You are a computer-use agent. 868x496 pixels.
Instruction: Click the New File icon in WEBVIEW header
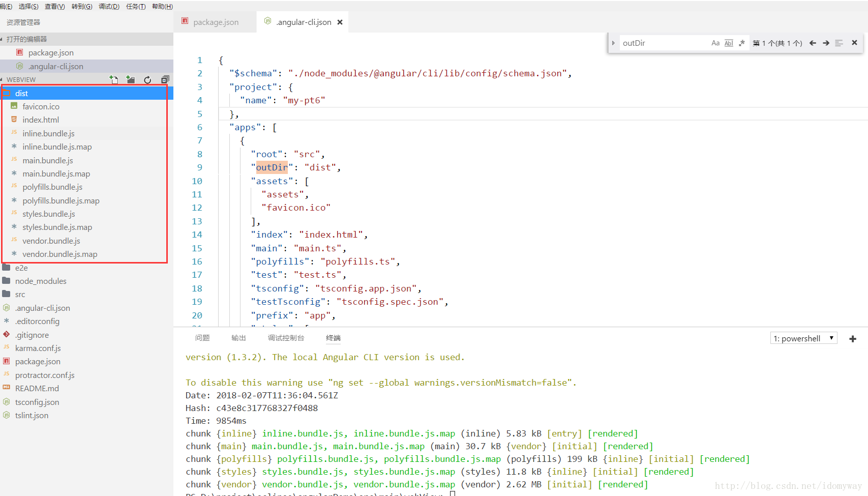[x=114, y=79]
